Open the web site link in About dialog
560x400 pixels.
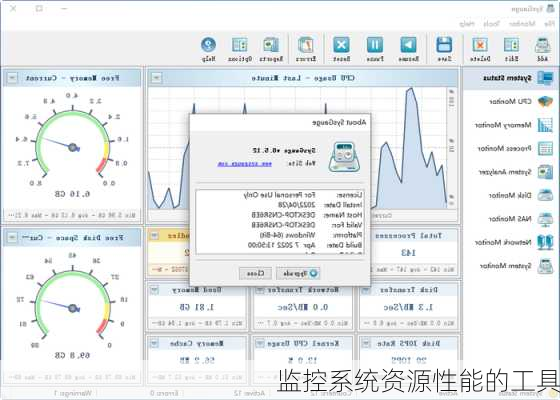(245, 164)
